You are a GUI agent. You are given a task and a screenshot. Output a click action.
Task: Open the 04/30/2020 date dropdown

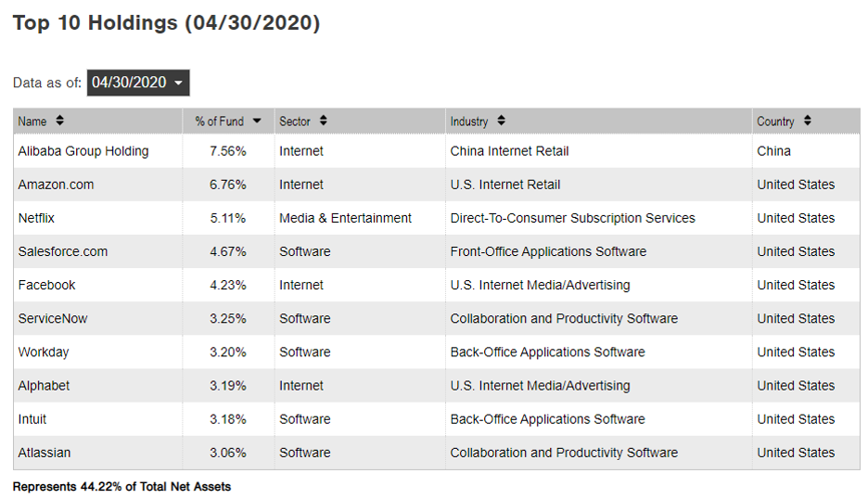138,83
